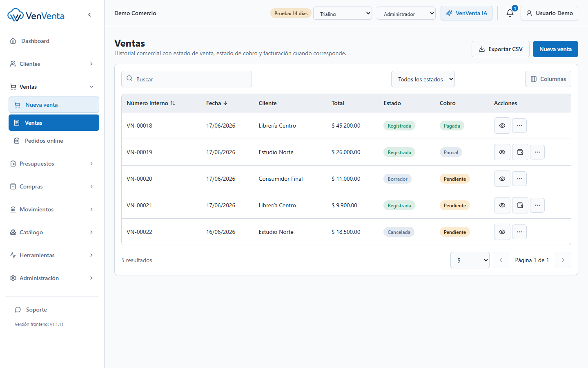The width and height of the screenshot is (588, 368).
Task: View sale VN-00021 with eye icon
Action: click(x=502, y=205)
